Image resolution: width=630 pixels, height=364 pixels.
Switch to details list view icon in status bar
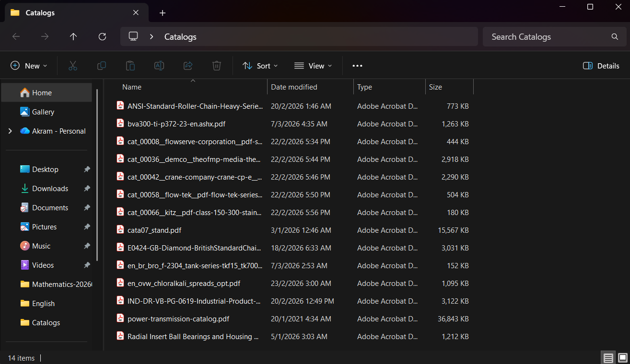608,358
